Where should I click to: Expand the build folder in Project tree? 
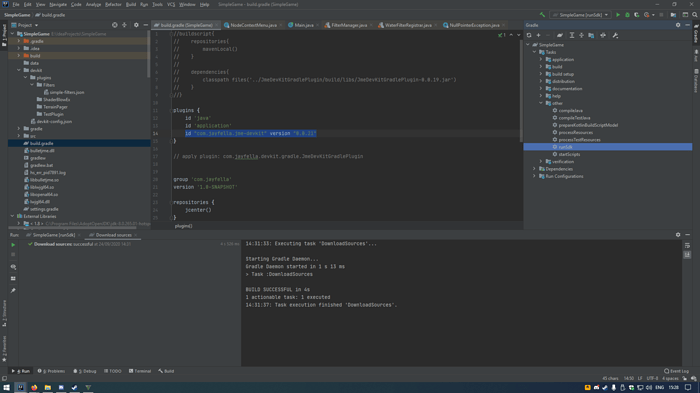pos(19,56)
